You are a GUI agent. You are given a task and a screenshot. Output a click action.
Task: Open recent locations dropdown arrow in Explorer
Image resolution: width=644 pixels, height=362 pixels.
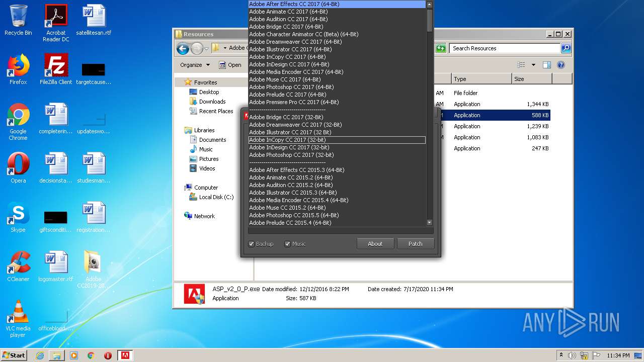pyautogui.click(x=206, y=49)
